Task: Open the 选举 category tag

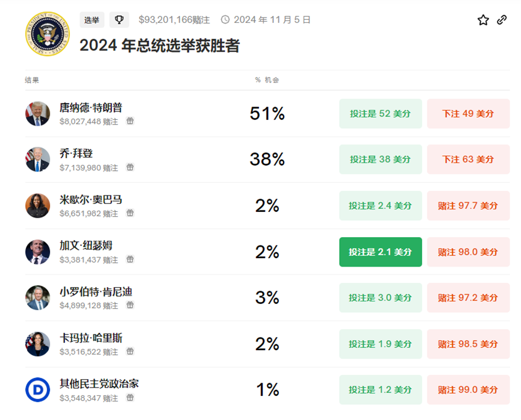Action: click(92, 20)
